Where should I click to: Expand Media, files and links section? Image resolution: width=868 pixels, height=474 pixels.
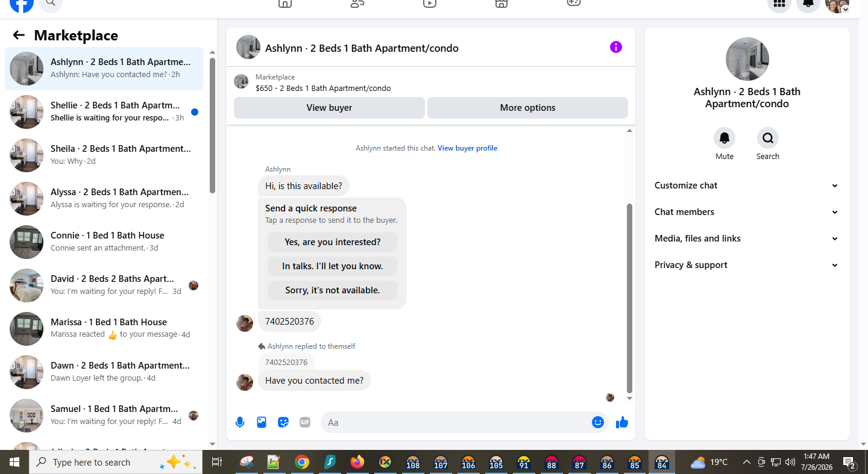coord(747,239)
